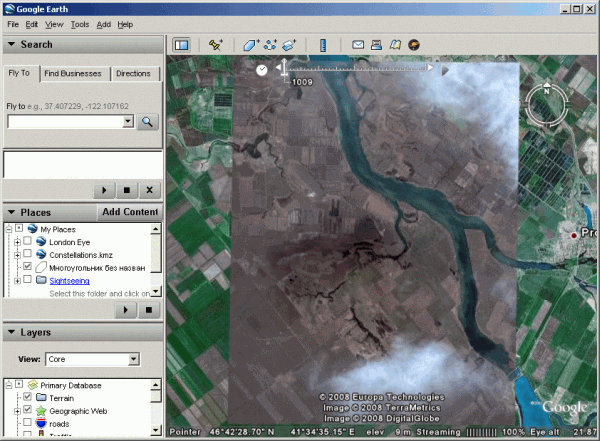The width and height of the screenshot is (600, 441).
Task: Click the Terrain folder icon
Action: click(x=41, y=397)
